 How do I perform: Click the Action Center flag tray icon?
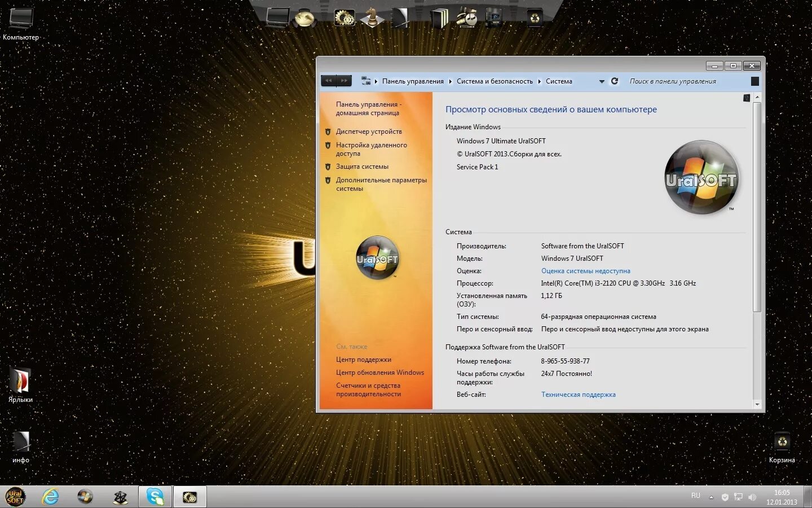(x=725, y=497)
